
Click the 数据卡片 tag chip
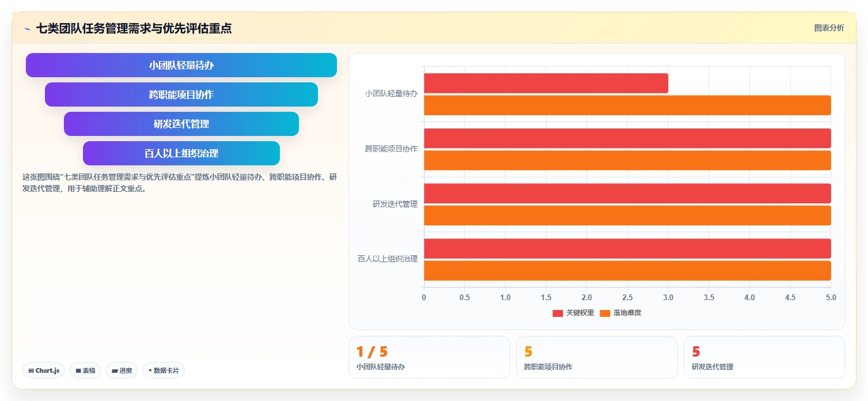tap(164, 370)
